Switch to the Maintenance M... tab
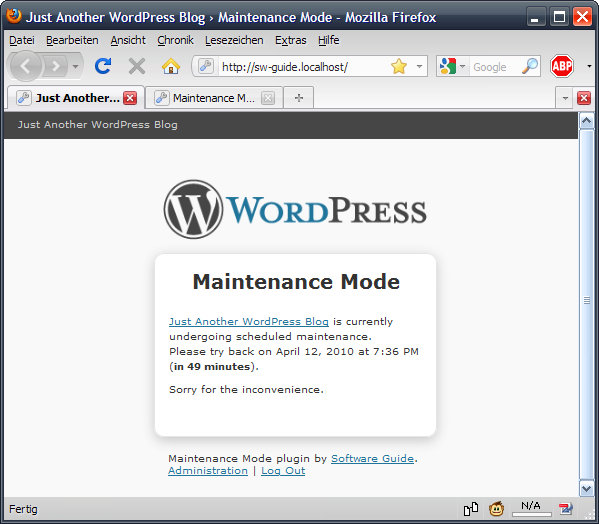The height and width of the screenshot is (524, 599). pos(214,98)
